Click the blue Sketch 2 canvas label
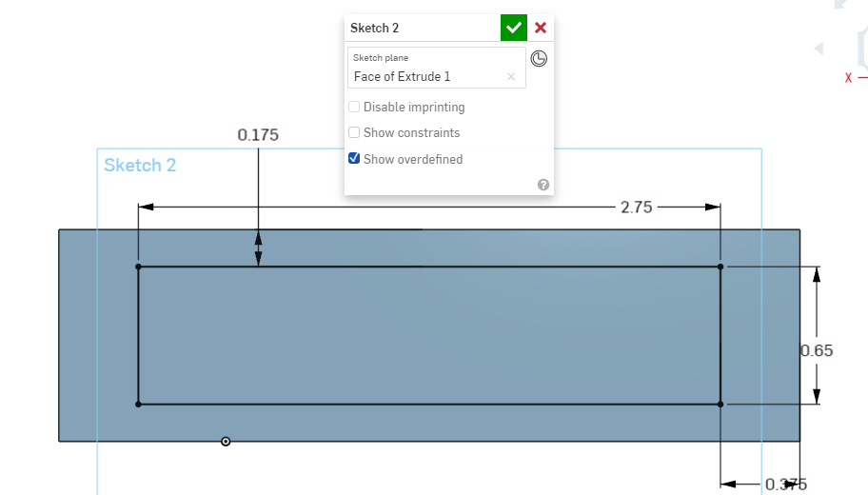The height and width of the screenshot is (495, 868). (140, 166)
